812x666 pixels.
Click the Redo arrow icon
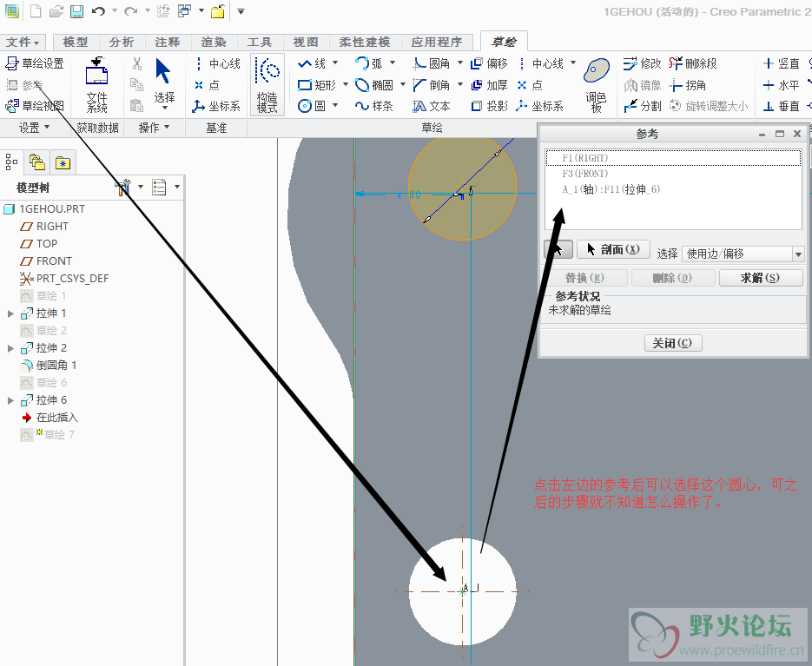(130, 11)
